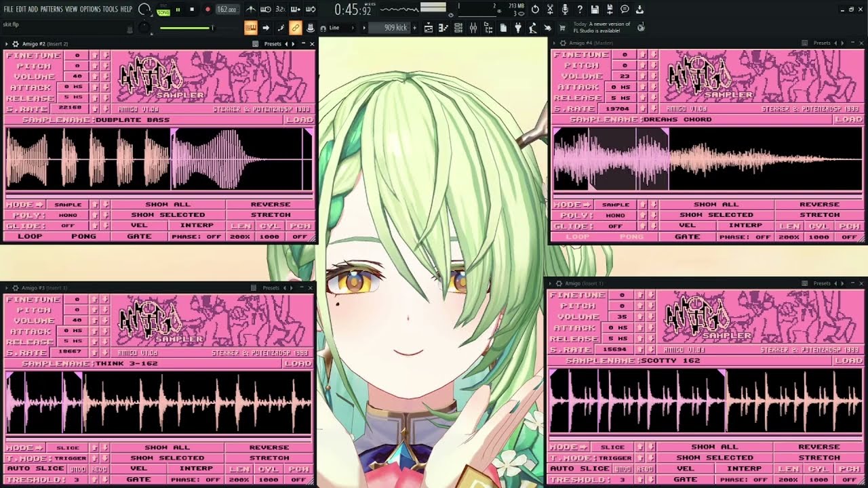Click LOAD in Amigo #2 window
The width and height of the screenshot is (868, 488).
pyautogui.click(x=299, y=119)
